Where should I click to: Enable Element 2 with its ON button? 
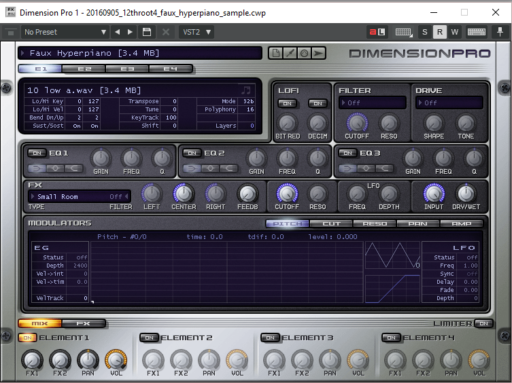point(149,338)
